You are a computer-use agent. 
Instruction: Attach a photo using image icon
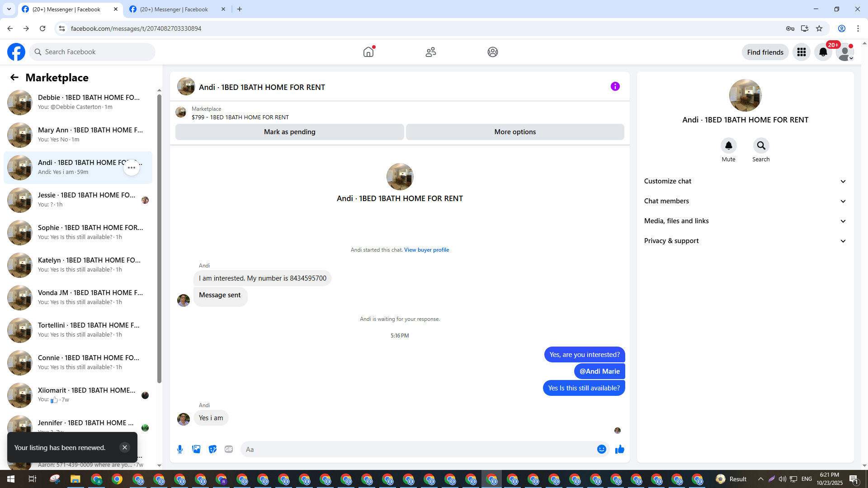(196, 449)
